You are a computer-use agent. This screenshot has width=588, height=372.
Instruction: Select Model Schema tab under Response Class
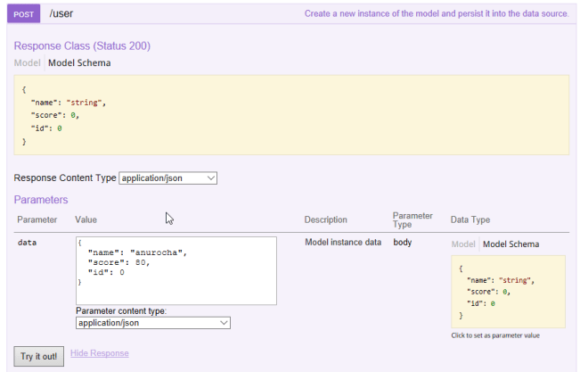80,63
